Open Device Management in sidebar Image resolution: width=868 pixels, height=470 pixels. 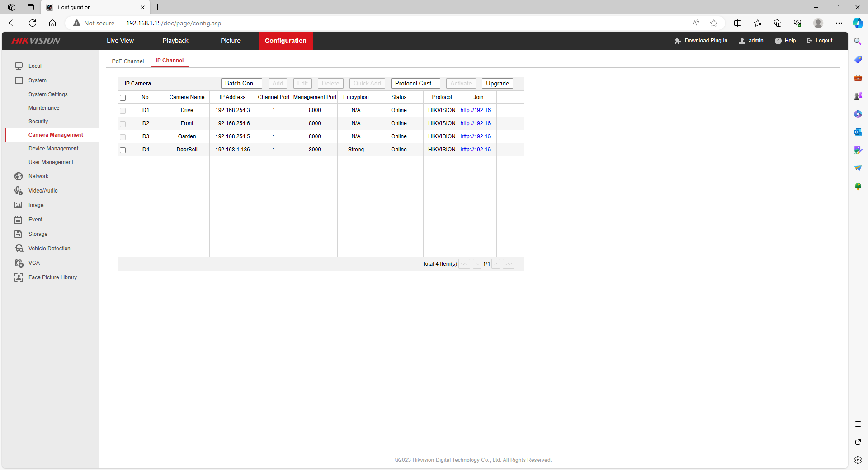[53, 149]
